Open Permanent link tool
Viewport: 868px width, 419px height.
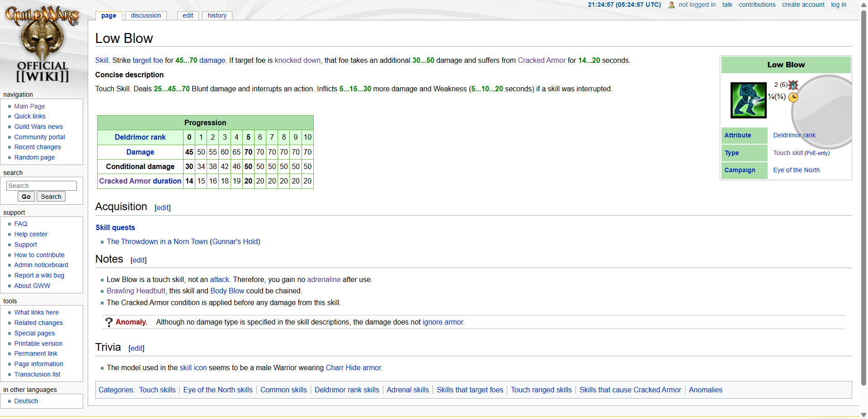36,353
